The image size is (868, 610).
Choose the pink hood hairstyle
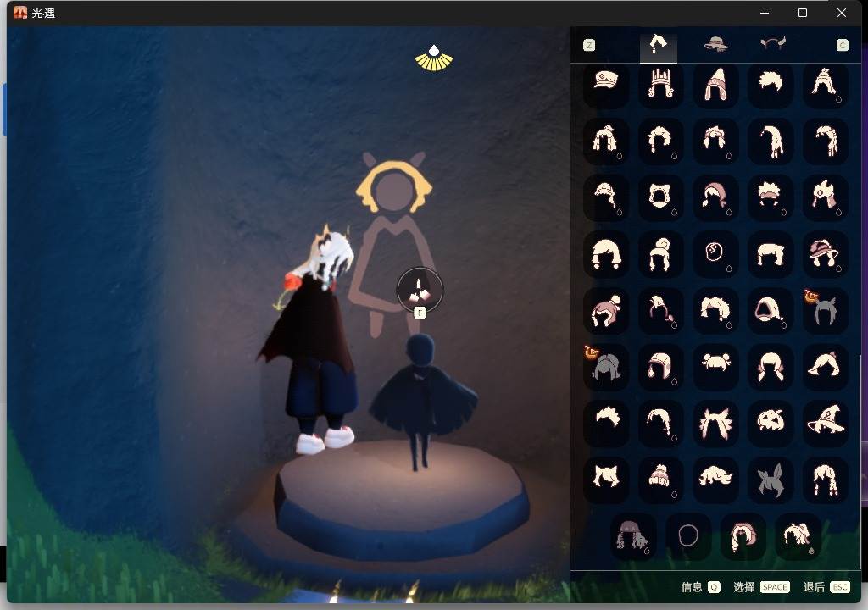click(770, 310)
